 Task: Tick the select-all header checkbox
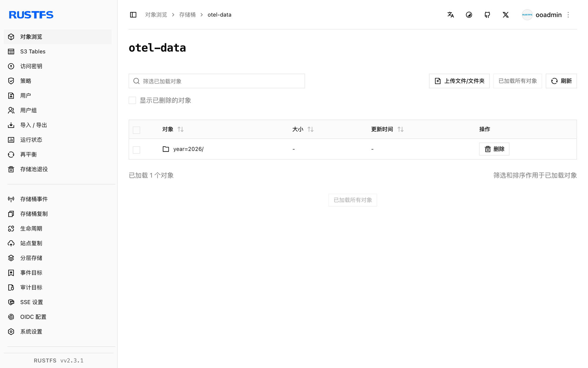coord(136,130)
